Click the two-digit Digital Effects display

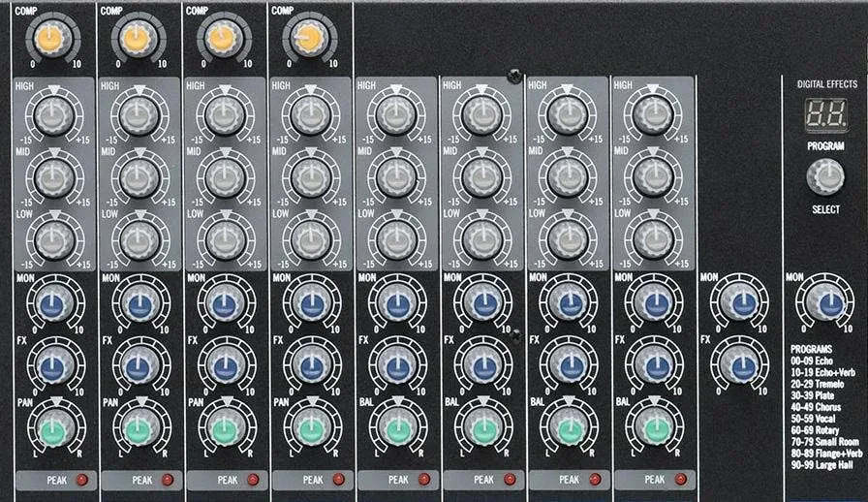click(x=825, y=116)
